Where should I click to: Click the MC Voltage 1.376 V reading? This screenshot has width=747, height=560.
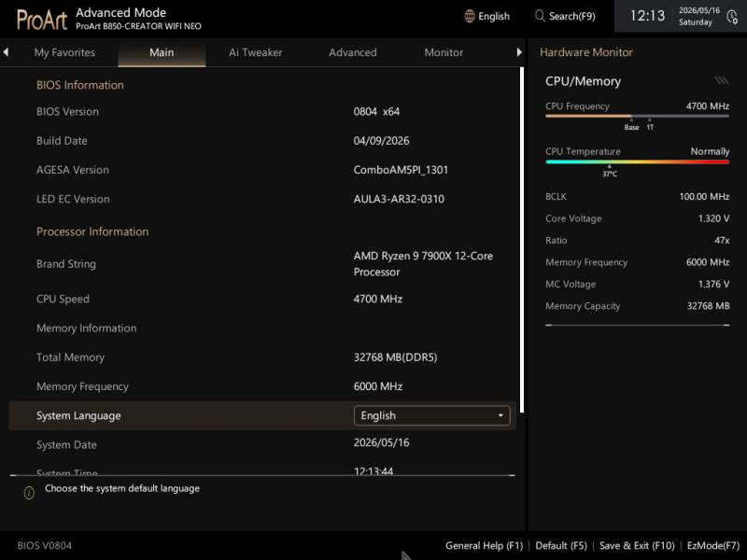637,284
